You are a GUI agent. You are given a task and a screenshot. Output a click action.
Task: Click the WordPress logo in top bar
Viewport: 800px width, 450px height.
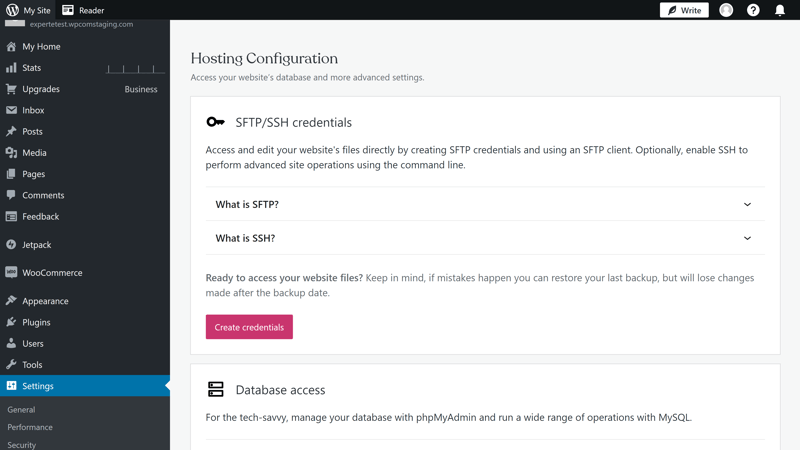coord(12,10)
